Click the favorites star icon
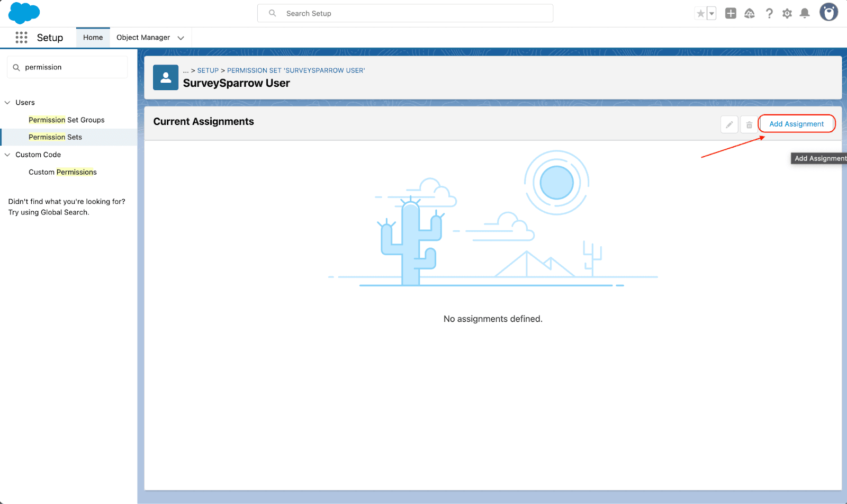Image resolution: width=847 pixels, height=504 pixels. tap(700, 14)
